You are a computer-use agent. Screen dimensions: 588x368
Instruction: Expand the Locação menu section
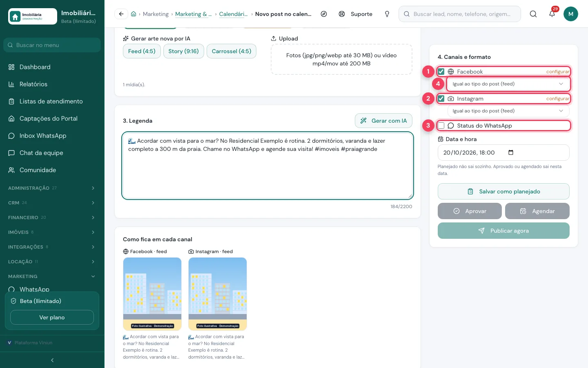[52, 262]
